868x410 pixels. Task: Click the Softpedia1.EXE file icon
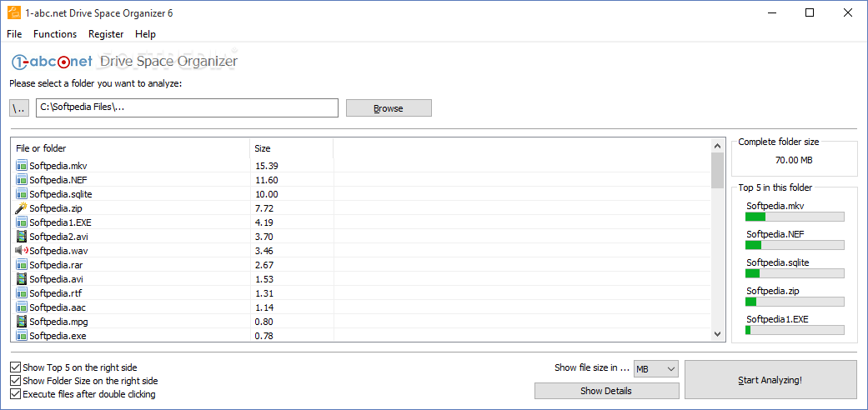(22, 222)
